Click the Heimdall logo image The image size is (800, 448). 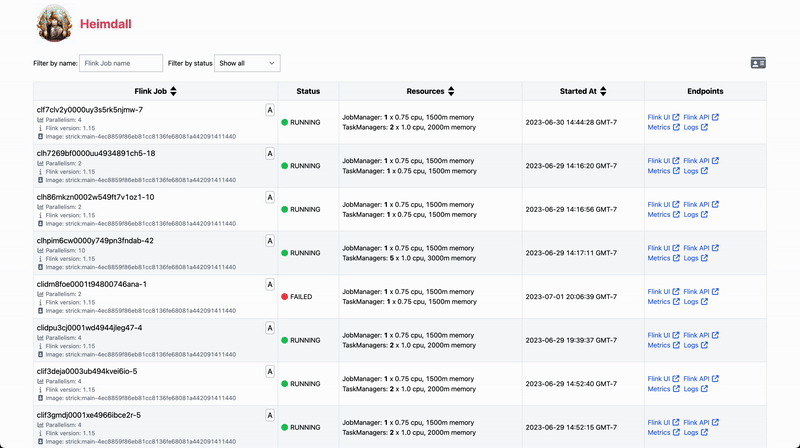54,23
